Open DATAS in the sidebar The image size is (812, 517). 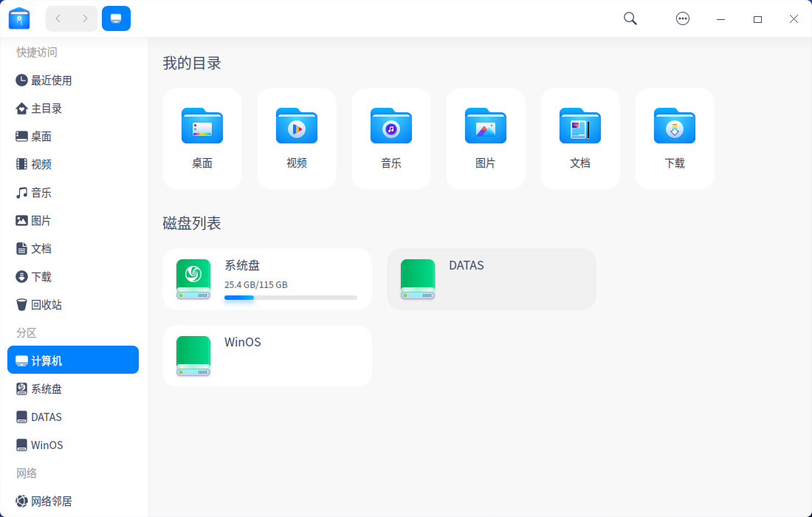(73, 417)
